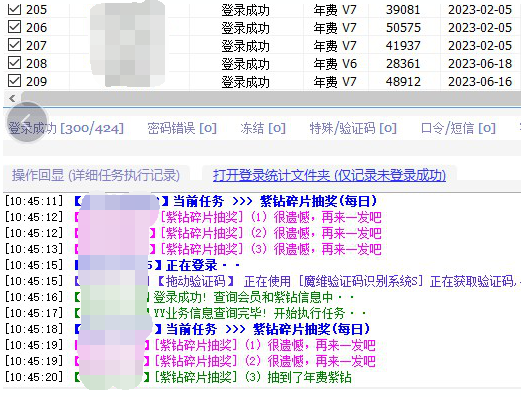
Task: Toggle the checkbox for row 209
Action: click(14, 81)
